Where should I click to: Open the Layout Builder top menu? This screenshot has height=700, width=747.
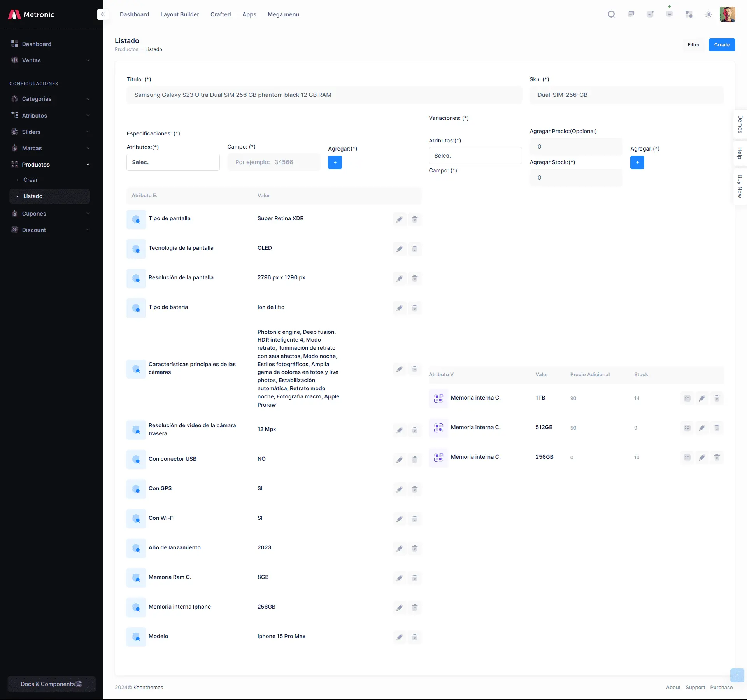coord(179,14)
